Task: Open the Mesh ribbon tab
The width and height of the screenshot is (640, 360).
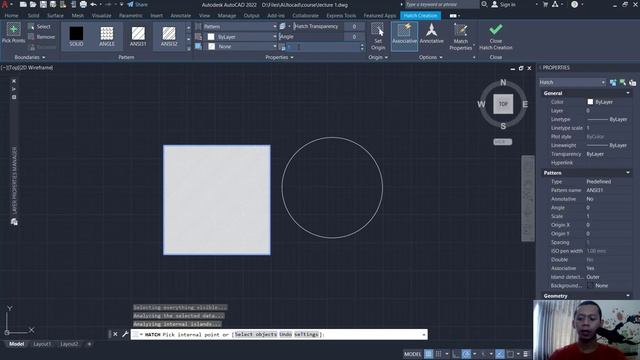Action: (78, 16)
